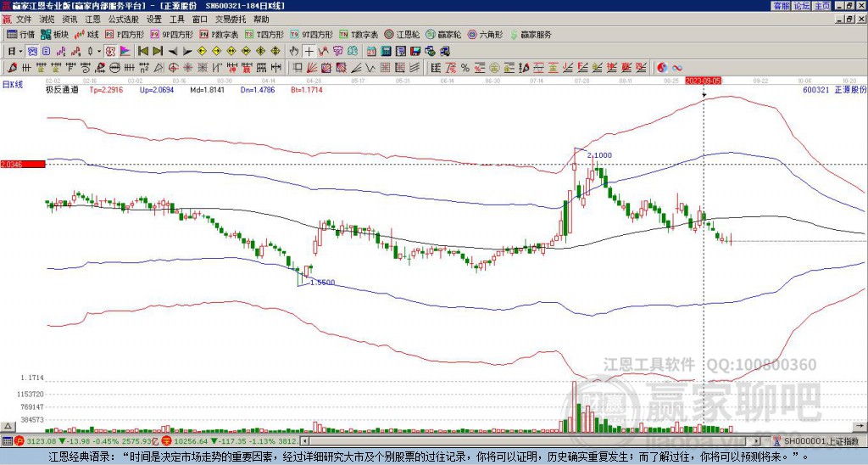Select the circled crosshair target tool
Image resolution: width=868 pixels, height=465 pixels.
click(x=173, y=68)
